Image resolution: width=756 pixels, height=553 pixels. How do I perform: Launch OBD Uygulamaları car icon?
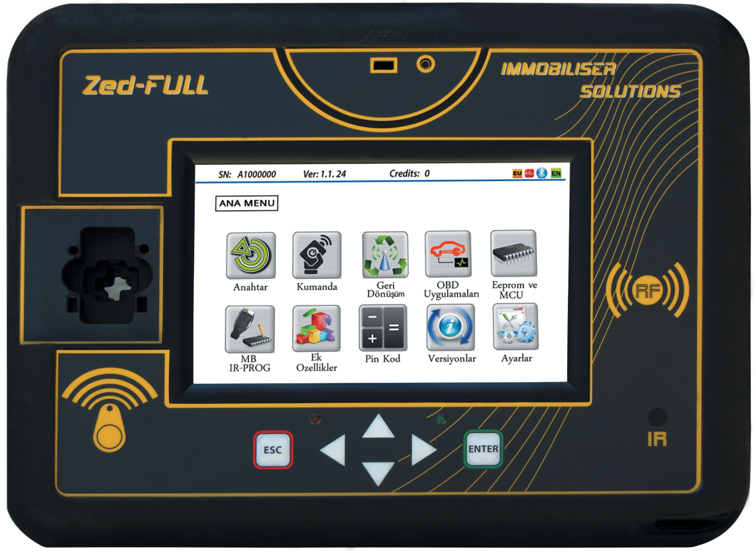[x=448, y=254]
